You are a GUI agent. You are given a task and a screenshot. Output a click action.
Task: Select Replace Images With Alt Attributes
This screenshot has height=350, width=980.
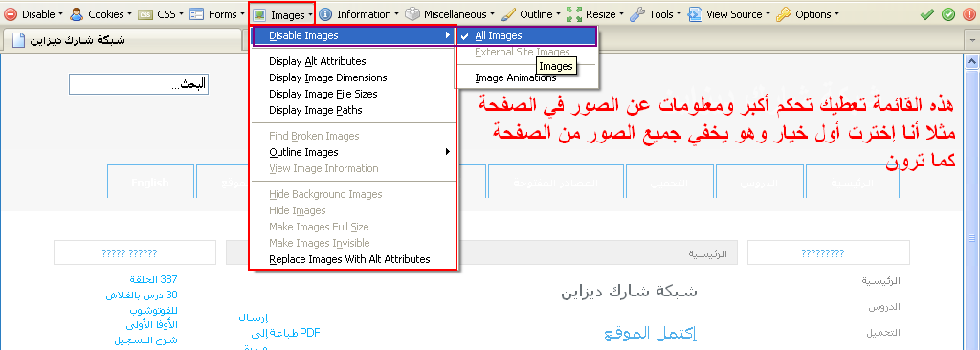353,259
